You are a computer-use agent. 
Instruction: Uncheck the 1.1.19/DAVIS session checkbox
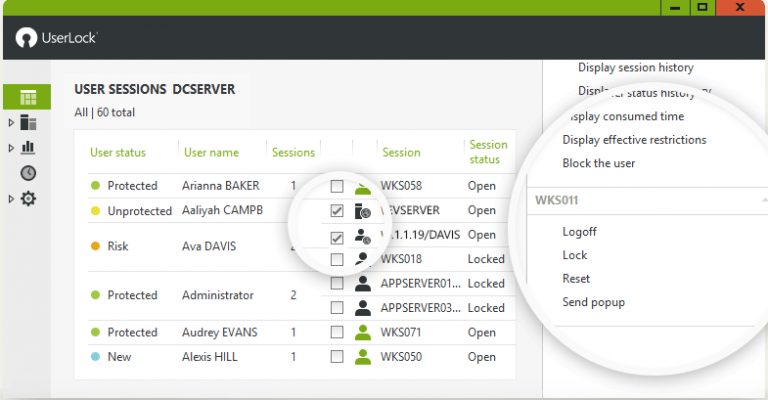[x=337, y=238]
